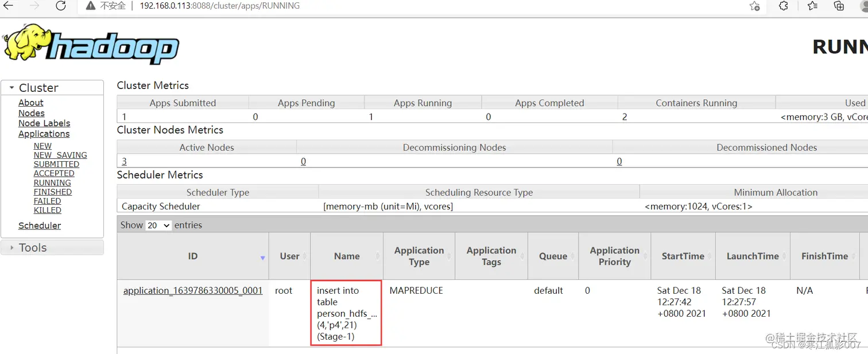
Task: Open the decommissioned nodes 0 link
Action: point(619,162)
